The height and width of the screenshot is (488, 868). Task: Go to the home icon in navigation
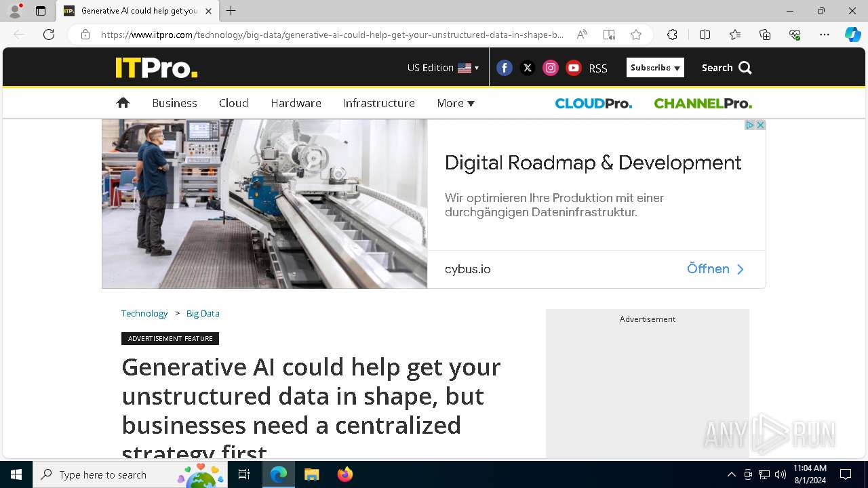click(x=123, y=103)
